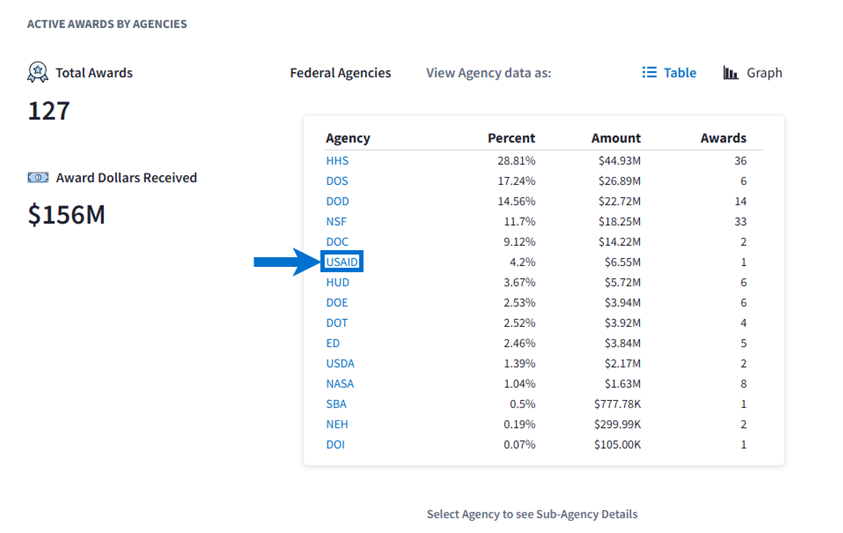Open the USDA agency link

(340, 363)
